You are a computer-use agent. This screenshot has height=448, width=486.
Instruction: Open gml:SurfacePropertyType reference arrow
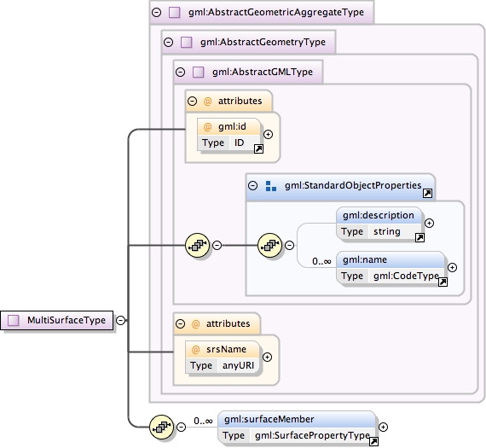(373, 441)
